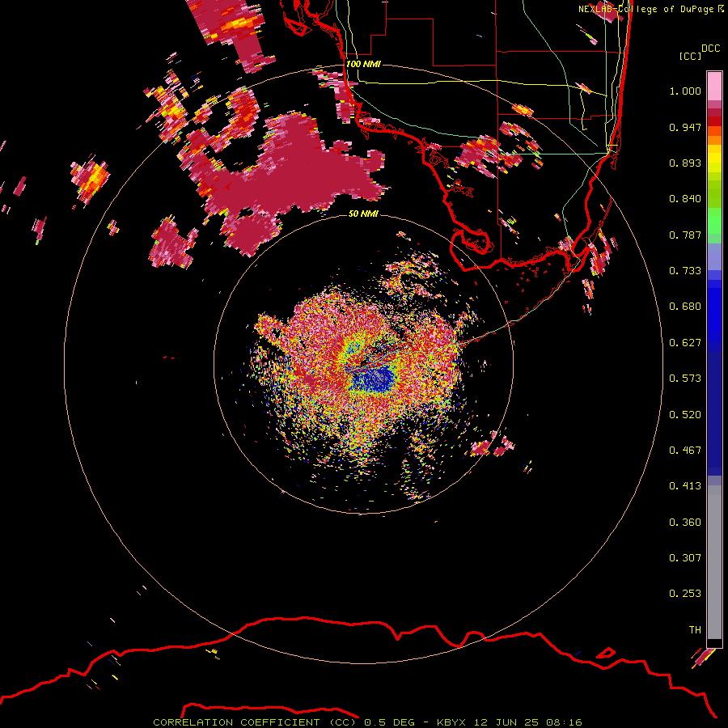Viewport: 728px width, 728px height.
Task: Select the 0.467 colorbar value
Action: [685, 451]
